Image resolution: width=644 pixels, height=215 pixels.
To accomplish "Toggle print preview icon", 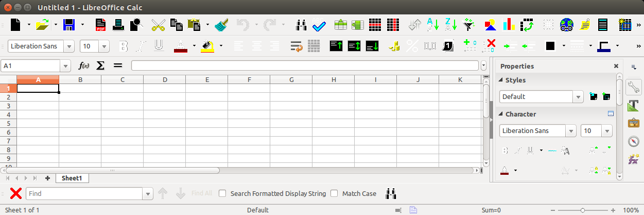I will point(136,25).
